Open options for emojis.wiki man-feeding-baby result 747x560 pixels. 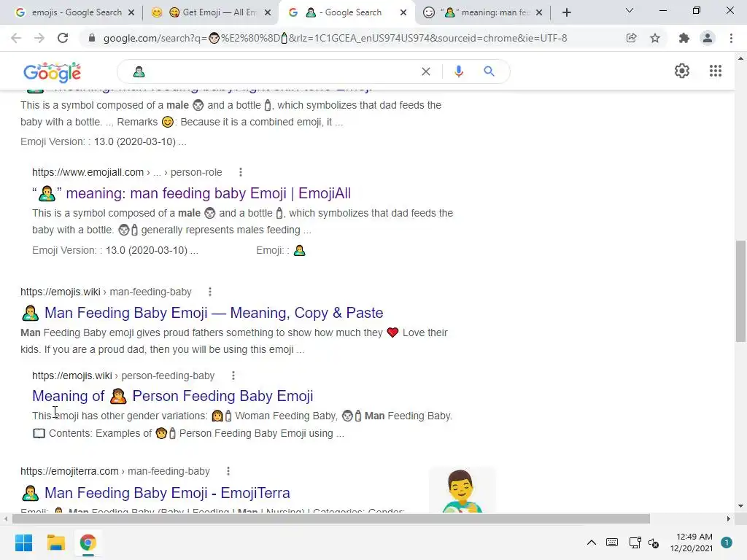[210, 292]
